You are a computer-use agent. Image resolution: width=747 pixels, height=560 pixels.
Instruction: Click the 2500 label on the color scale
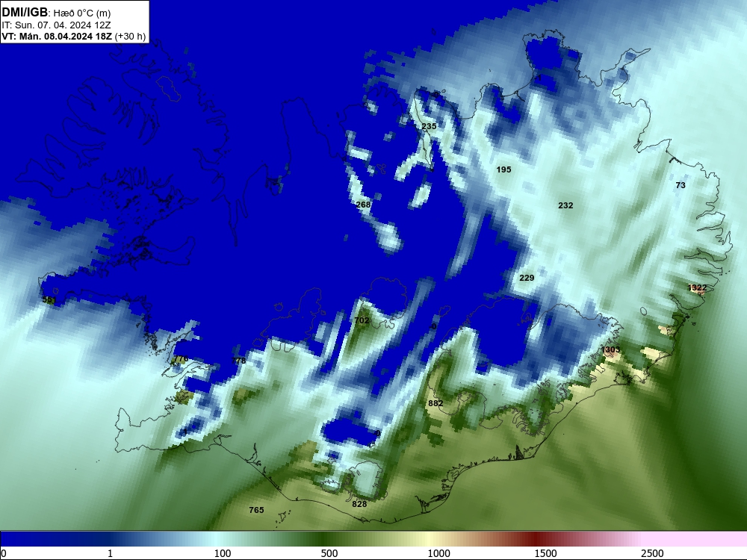pos(652,553)
